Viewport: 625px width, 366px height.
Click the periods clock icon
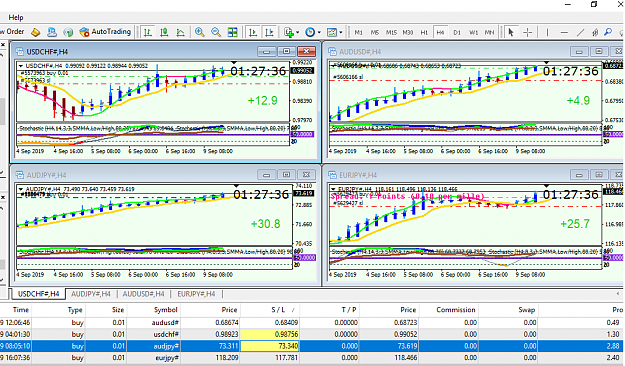click(310, 32)
